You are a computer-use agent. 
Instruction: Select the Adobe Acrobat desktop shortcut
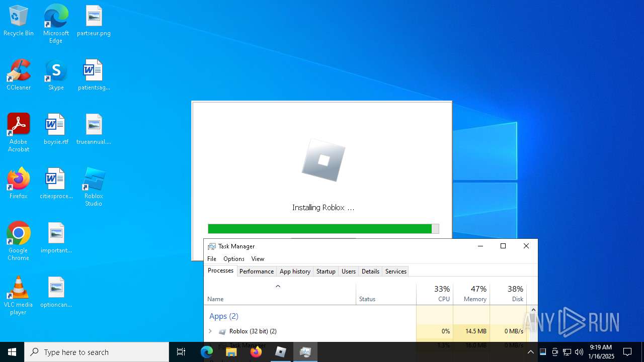click(x=19, y=133)
